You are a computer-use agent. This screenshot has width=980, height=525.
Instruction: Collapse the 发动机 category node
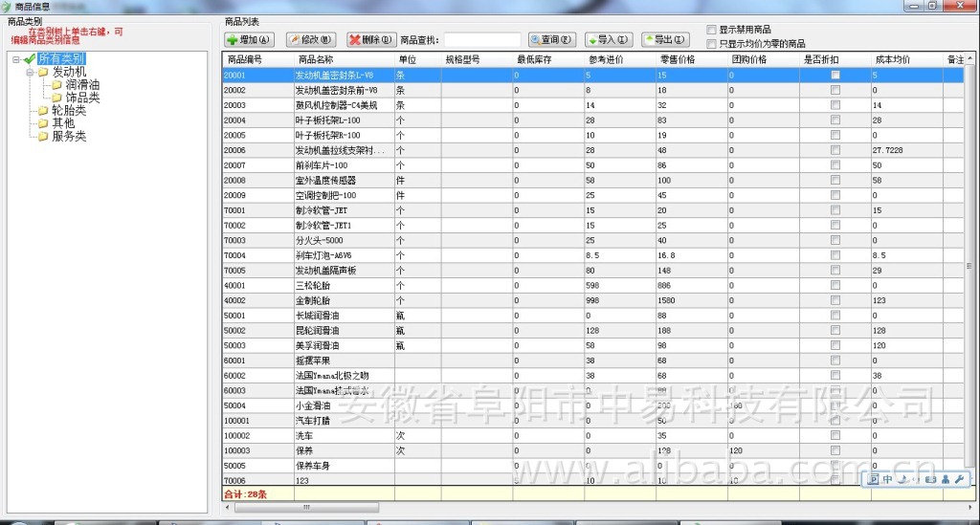pyautogui.click(x=30, y=73)
